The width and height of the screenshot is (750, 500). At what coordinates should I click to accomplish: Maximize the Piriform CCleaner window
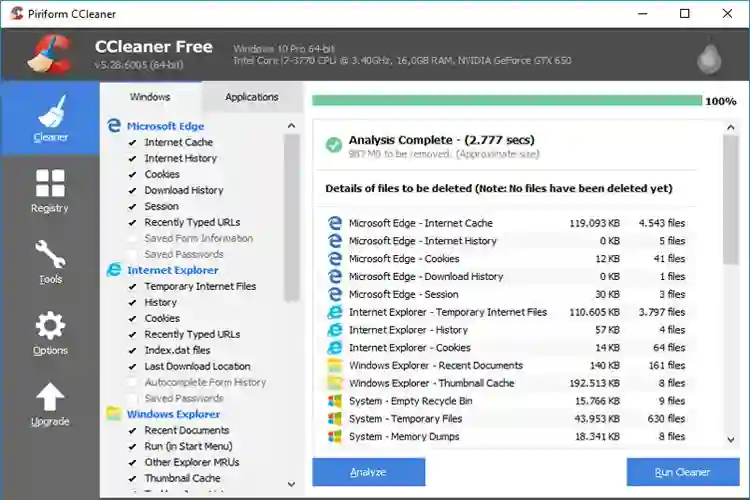685,13
